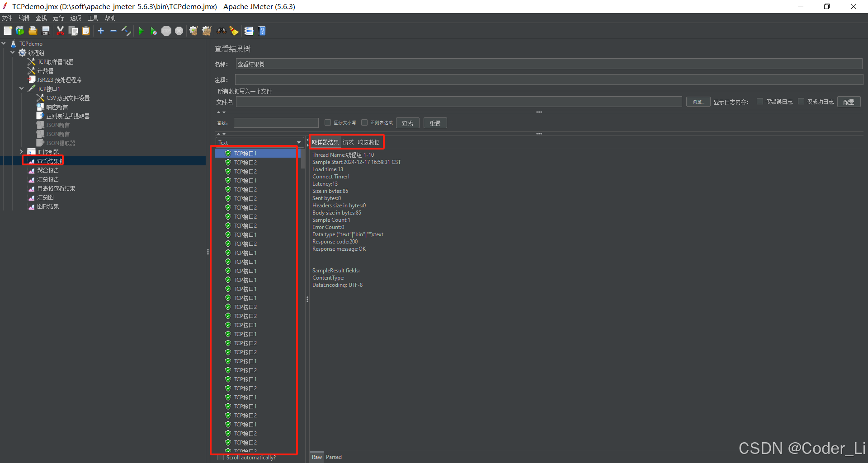This screenshot has width=868, height=463.
Task: Click the 浏览 browse button next to 文件名
Action: pyautogui.click(x=698, y=102)
